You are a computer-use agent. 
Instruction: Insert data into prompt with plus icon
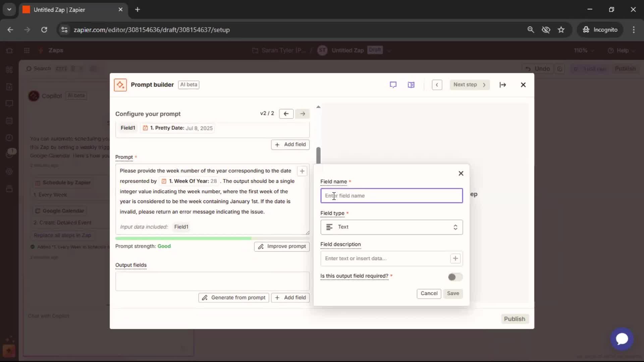pyautogui.click(x=302, y=171)
